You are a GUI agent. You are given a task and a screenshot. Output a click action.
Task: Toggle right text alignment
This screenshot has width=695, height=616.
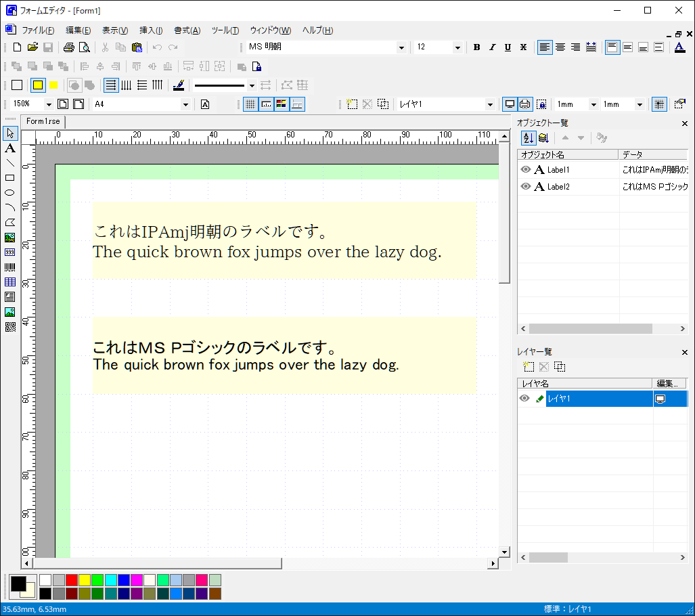pos(575,47)
